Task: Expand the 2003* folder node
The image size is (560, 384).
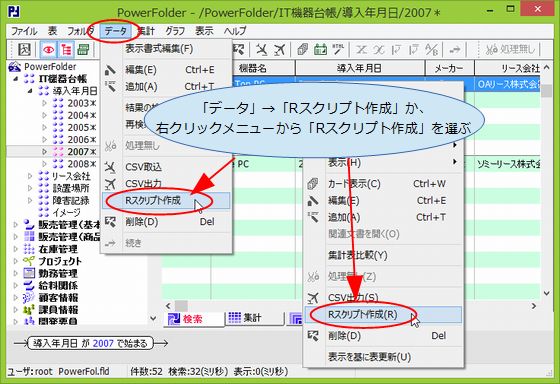Action: (45, 103)
